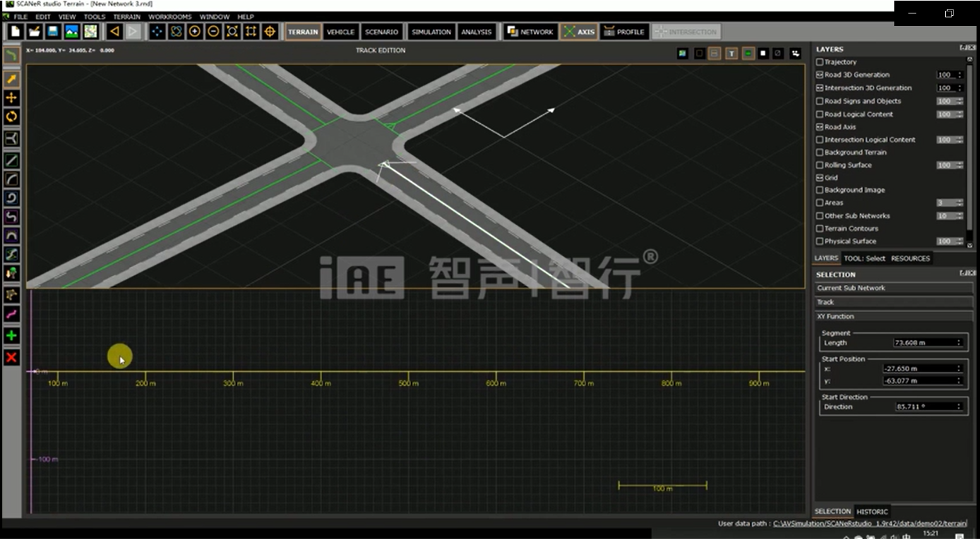Screen dimensions: 980x540
Task: Zoom out with the minus circle icon
Action: pos(213,32)
